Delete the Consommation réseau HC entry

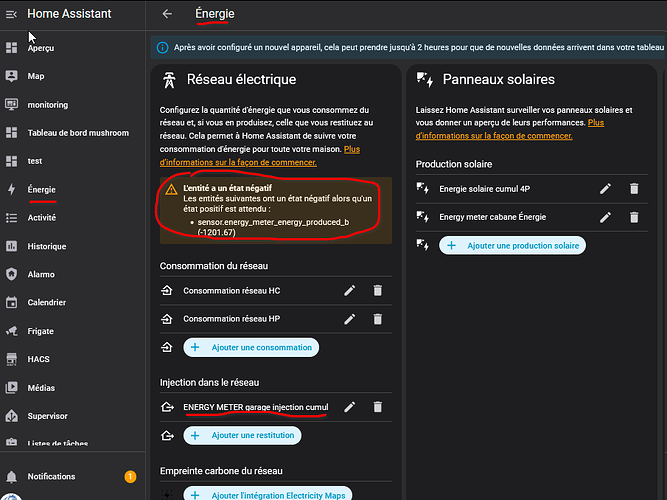pos(377,291)
